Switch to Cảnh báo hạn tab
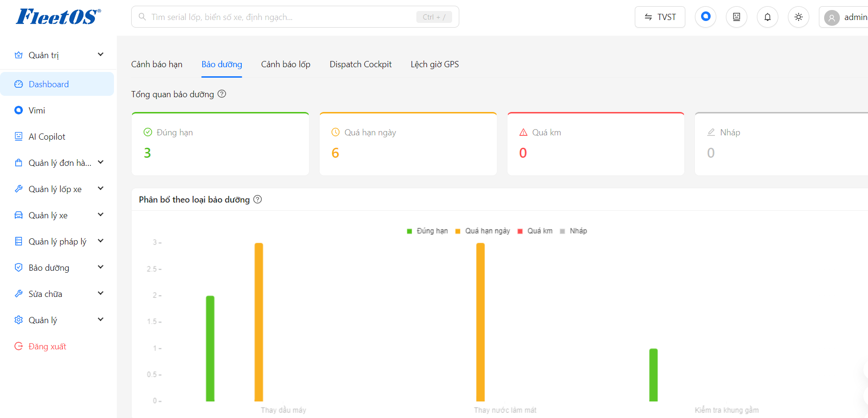The width and height of the screenshot is (868, 418). [x=157, y=64]
